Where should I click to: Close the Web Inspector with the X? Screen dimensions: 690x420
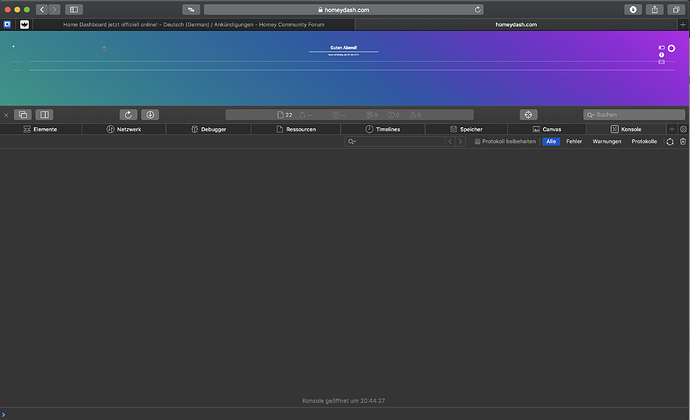tap(6, 115)
